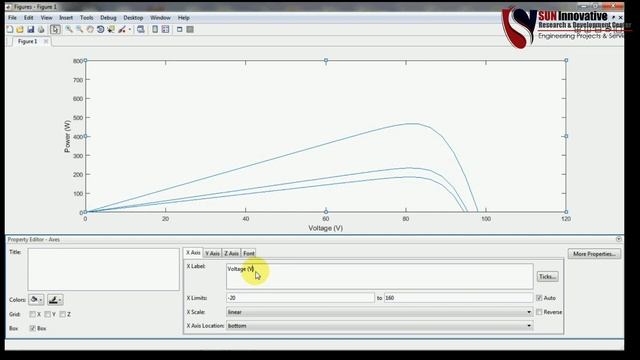Open the X Axis Location dropdown
The height and width of the screenshot is (360, 640).
[380, 326]
